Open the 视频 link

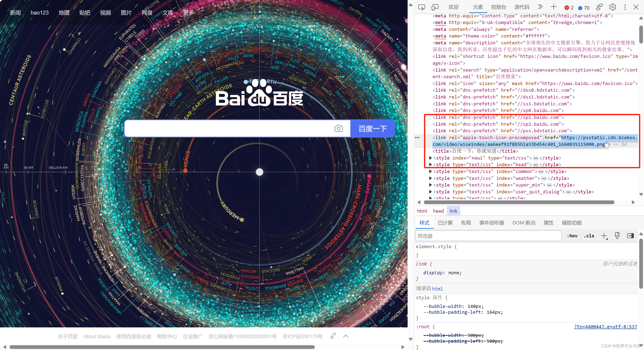pos(105,12)
